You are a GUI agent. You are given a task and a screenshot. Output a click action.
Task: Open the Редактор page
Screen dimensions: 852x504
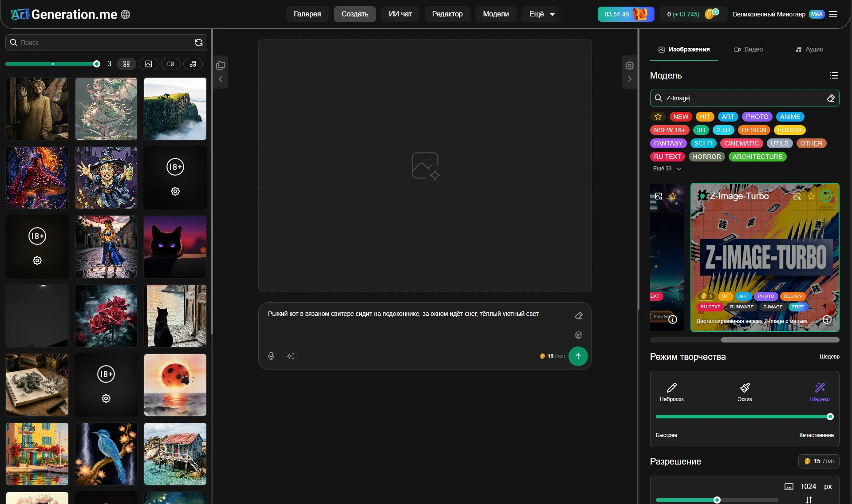point(447,14)
